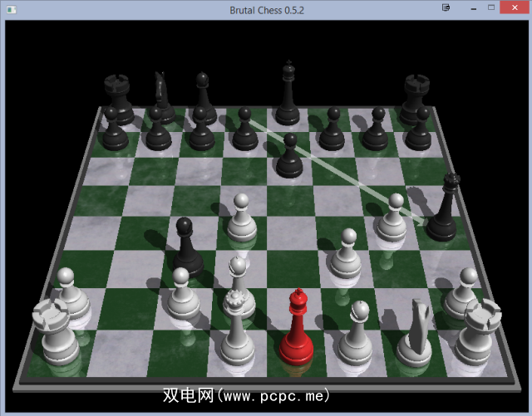Click the black g-file pawn

[x=376, y=129]
